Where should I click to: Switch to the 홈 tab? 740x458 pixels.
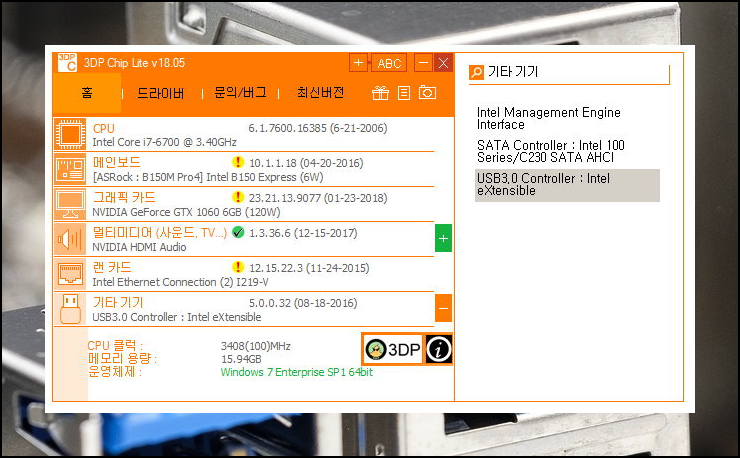pyautogui.click(x=87, y=93)
